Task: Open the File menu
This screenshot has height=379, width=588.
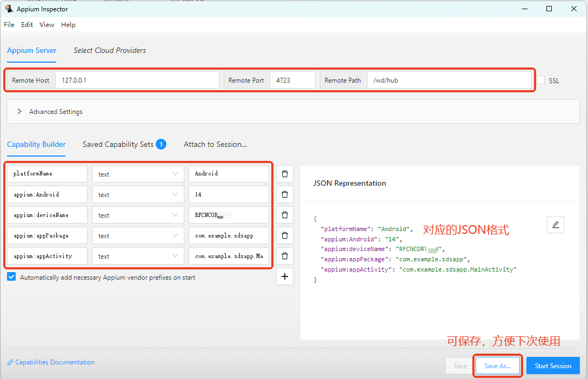Action: tap(9, 25)
